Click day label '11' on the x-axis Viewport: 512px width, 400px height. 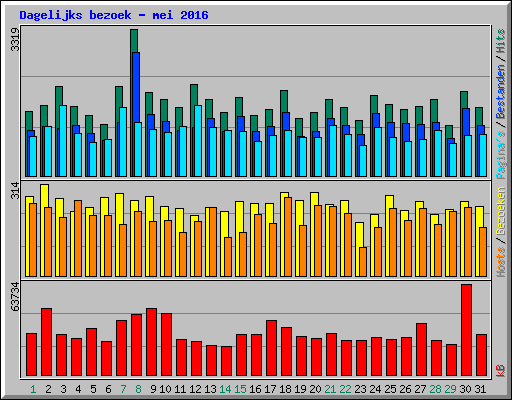point(180,389)
